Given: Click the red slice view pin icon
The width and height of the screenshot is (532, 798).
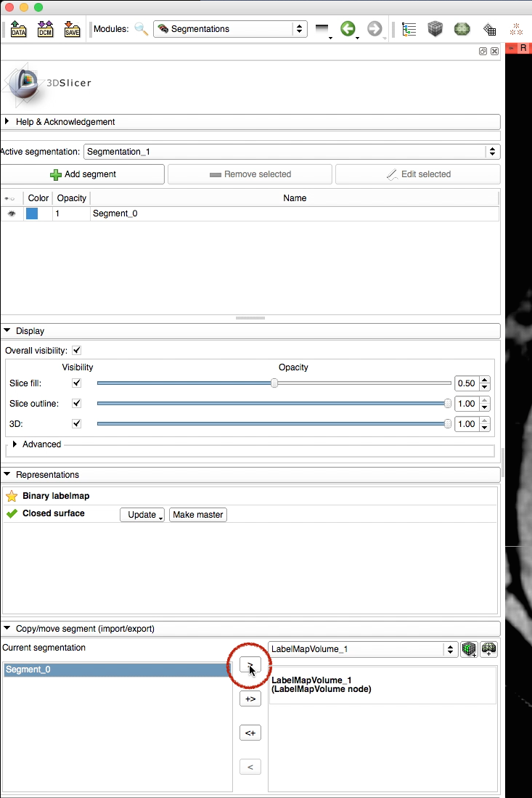Looking at the screenshot, I should [x=511, y=48].
